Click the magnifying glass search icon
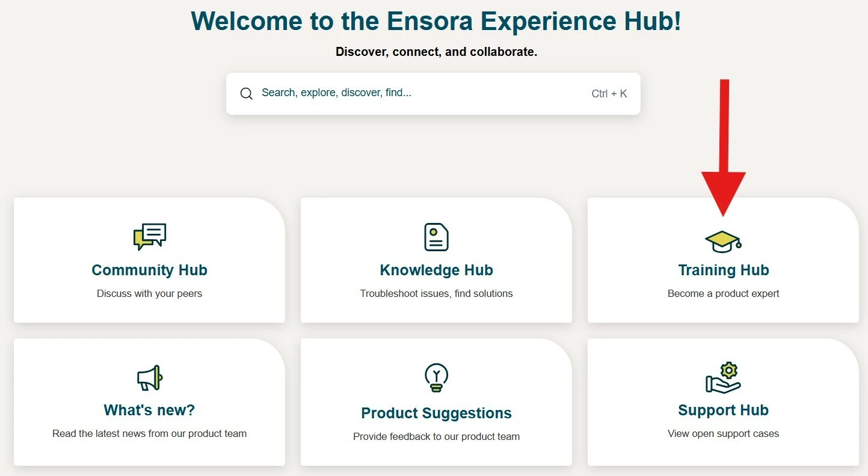Image resolution: width=868 pixels, height=476 pixels. pos(246,94)
